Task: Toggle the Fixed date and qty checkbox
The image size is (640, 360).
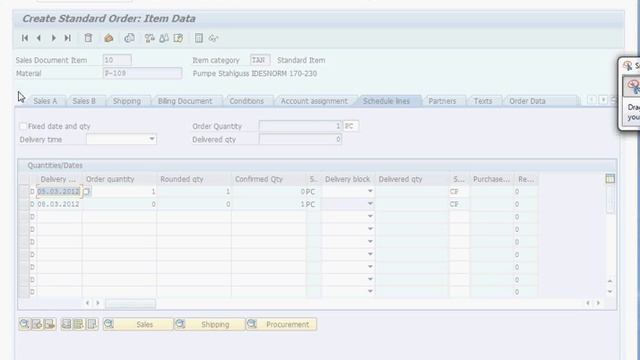Action: pos(23,126)
